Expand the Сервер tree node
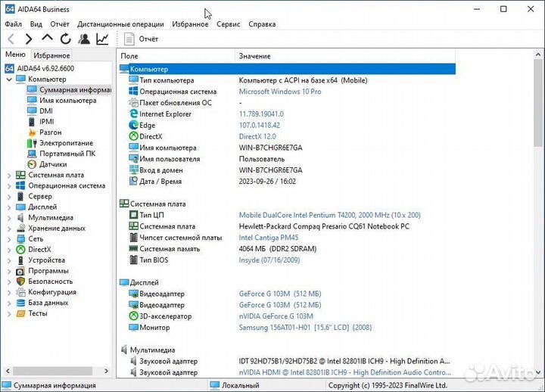 [9, 197]
